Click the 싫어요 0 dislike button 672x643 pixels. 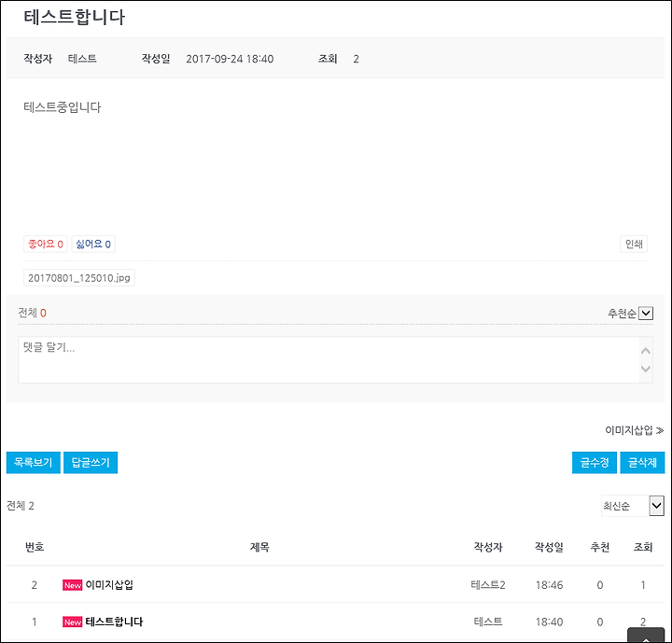pyautogui.click(x=93, y=244)
